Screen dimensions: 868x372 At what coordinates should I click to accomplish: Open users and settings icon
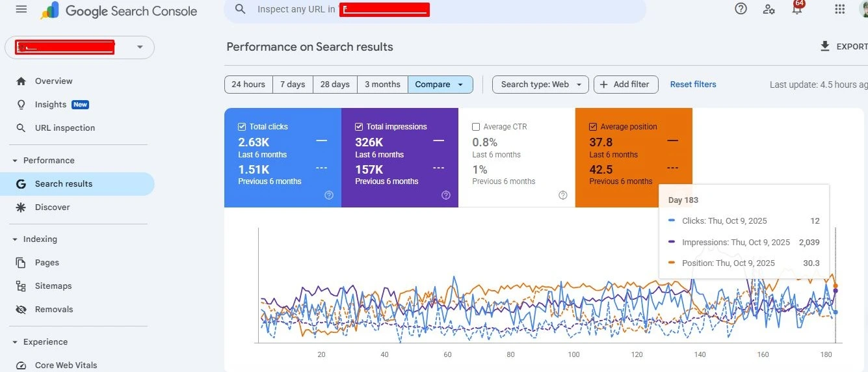point(769,9)
